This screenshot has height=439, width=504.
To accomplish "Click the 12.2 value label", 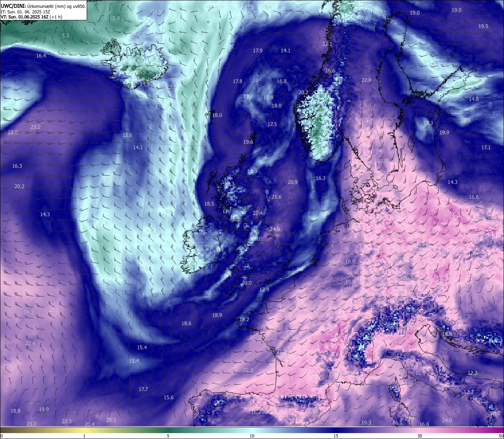I will pyautogui.click(x=244, y=320).
